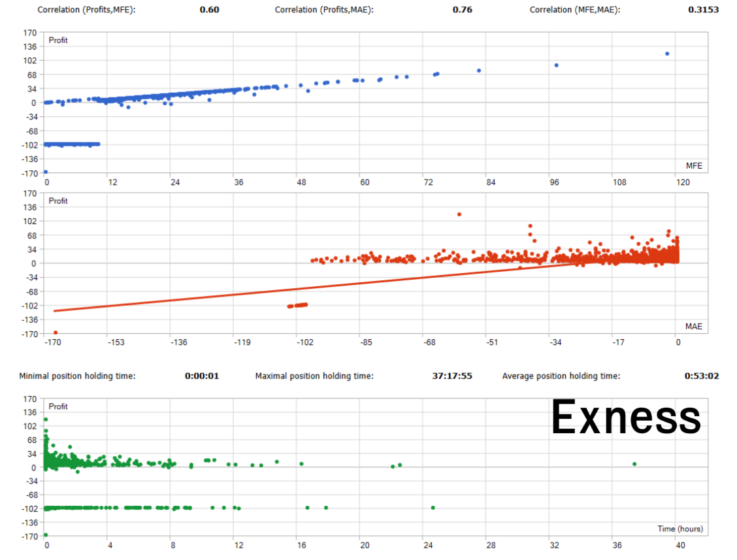This screenshot has height=560, width=737.
Task: Click the 'Time (hours)' axis label
Action: (680, 529)
